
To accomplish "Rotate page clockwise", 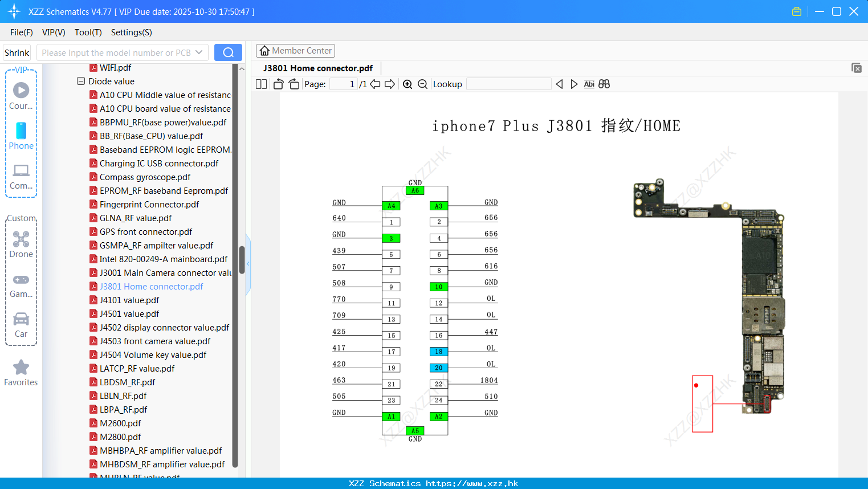I will pyautogui.click(x=294, y=84).
